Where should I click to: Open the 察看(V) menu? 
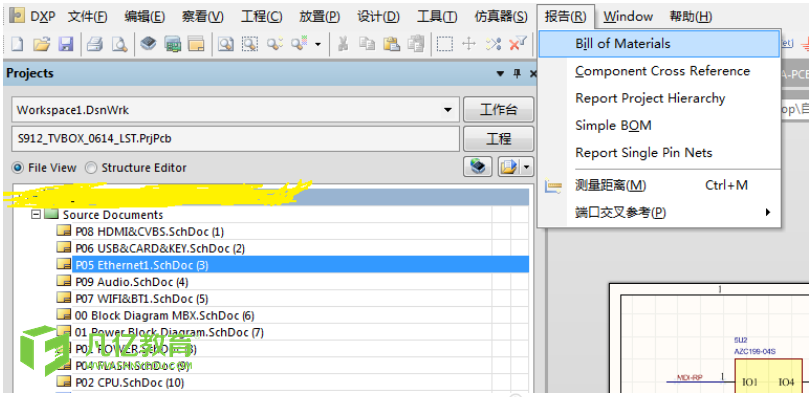pyautogui.click(x=203, y=17)
